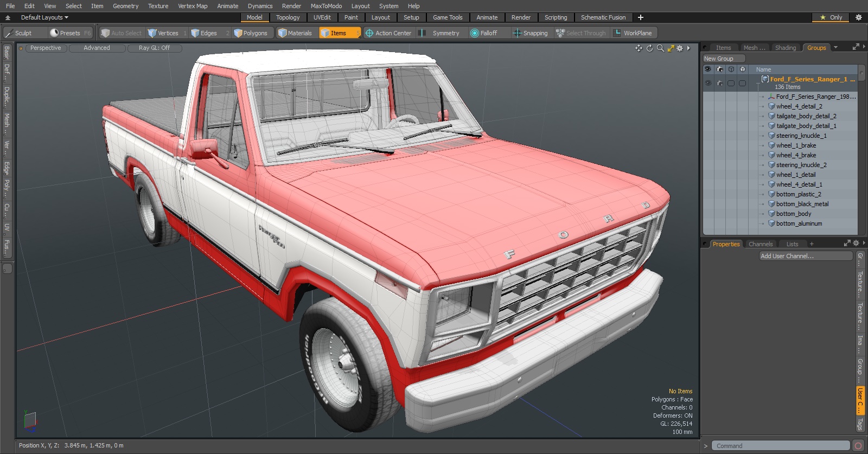The height and width of the screenshot is (454, 868).
Task: Toggle the Only star button
Action: (831, 17)
